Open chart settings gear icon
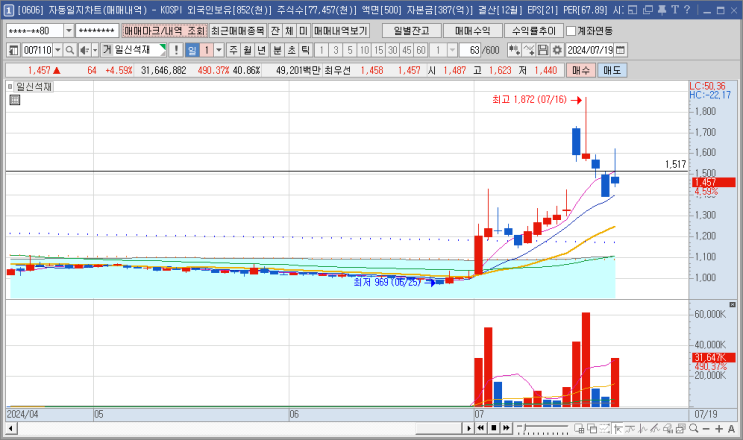This screenshot has width=743, height=440. click(557, 50)
